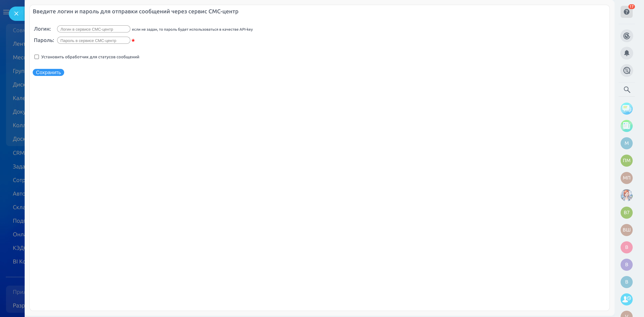Focus the Пароль input field
The height and width of the screenshot is (317, 644).
click(94, 40)
